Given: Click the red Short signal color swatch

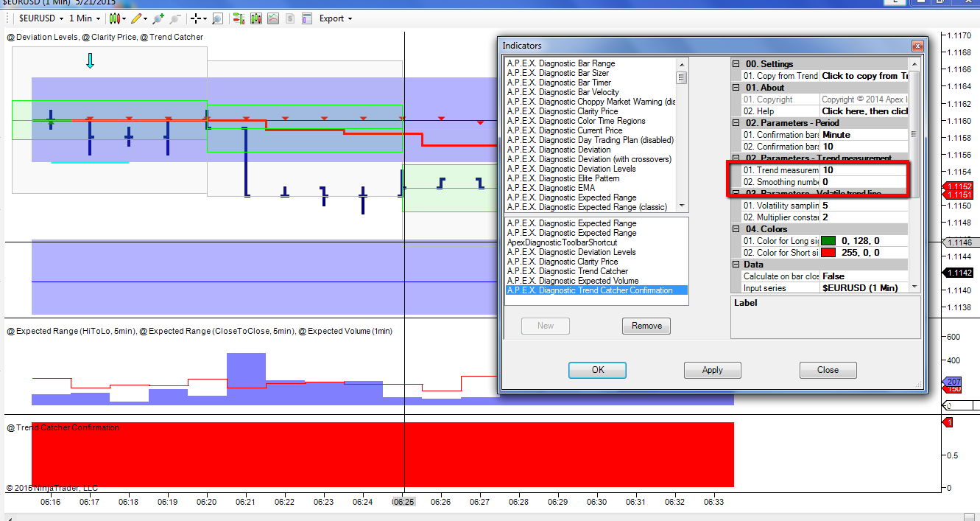Looking at the screenshot, I should tap(828, 253).
